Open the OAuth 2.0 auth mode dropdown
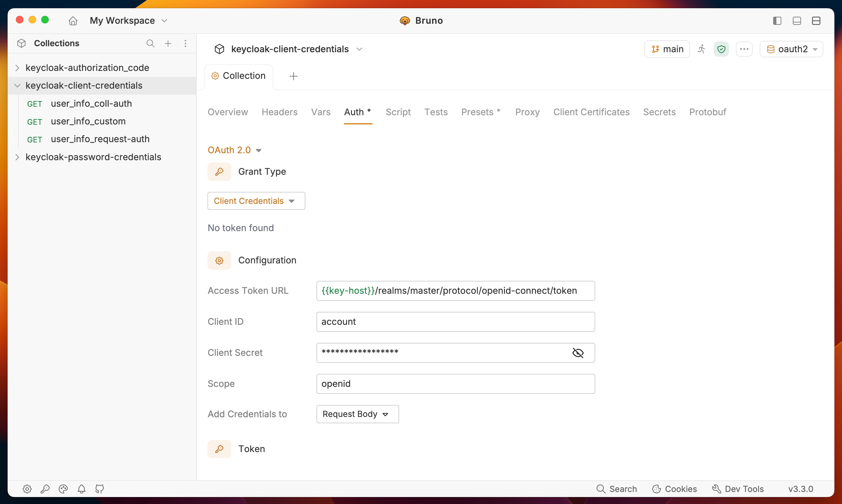The width and height of the screenshot is (842, 504). 234,150
